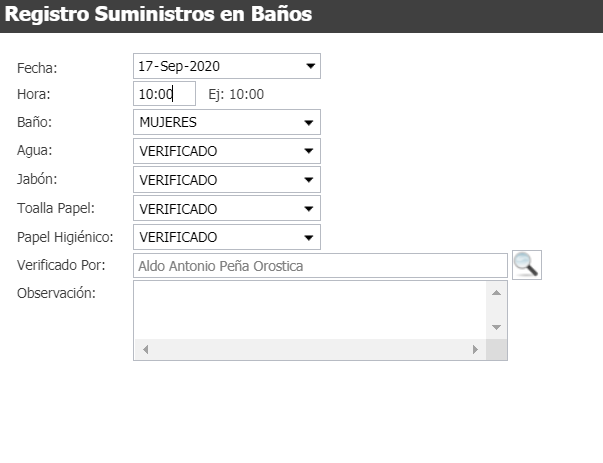Click the Registro Suministros en Baños title bar

(302, 16)
